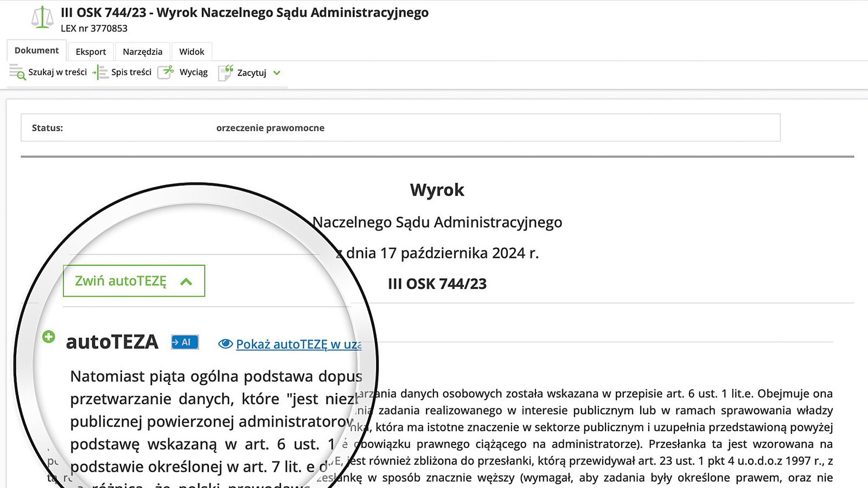Image resolution: width=868 pixels, height=488 pixels.
Task: Click the LEX nr 3770853 identifier
Action: point(94,28)
